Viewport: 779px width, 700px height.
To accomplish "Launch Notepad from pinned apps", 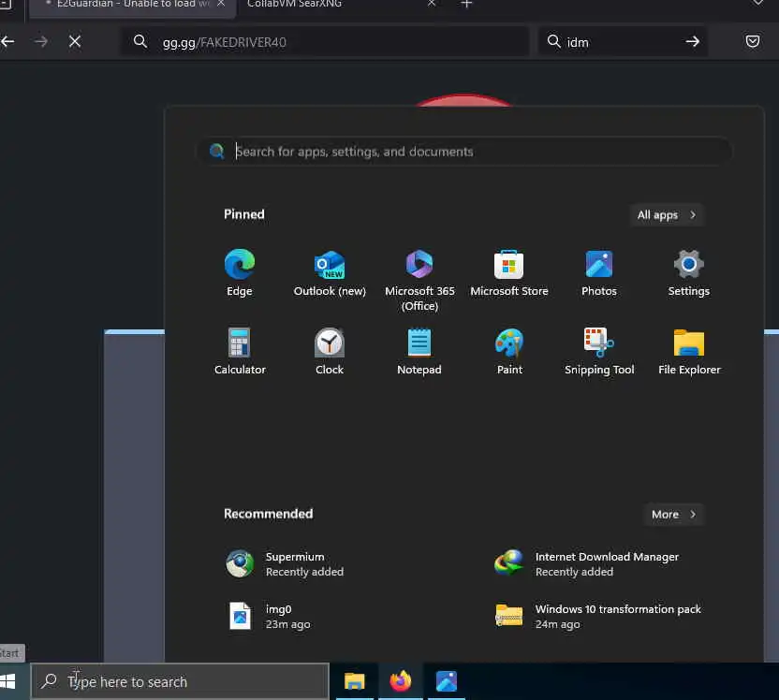I will click(419, 352).
